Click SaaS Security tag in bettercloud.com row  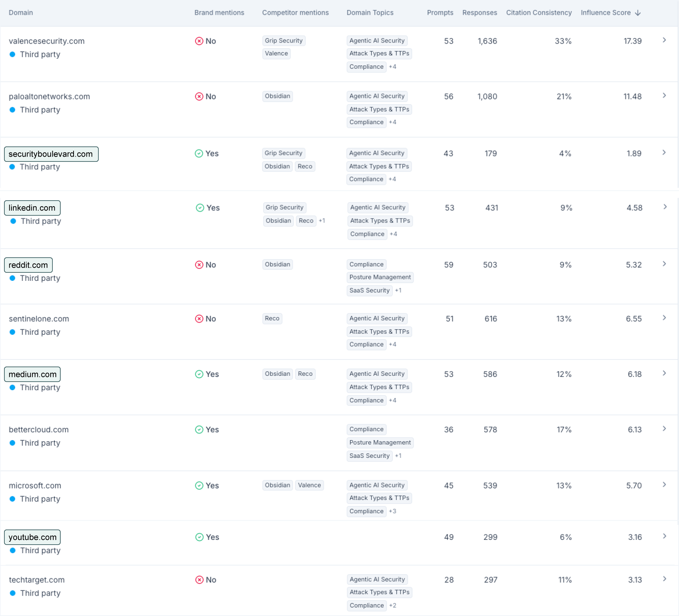[370, 456]
